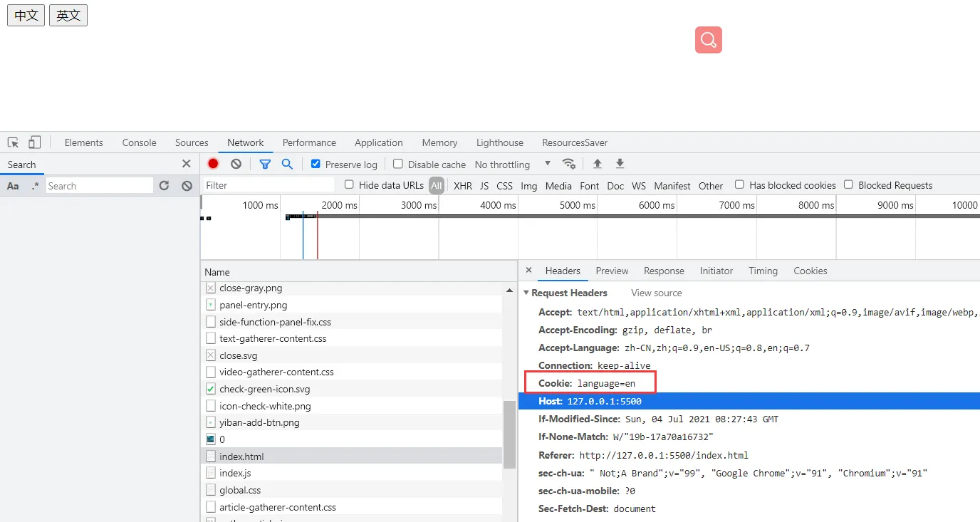
Task: Toggle the network filter funnel icon
Action: point(265,164)
